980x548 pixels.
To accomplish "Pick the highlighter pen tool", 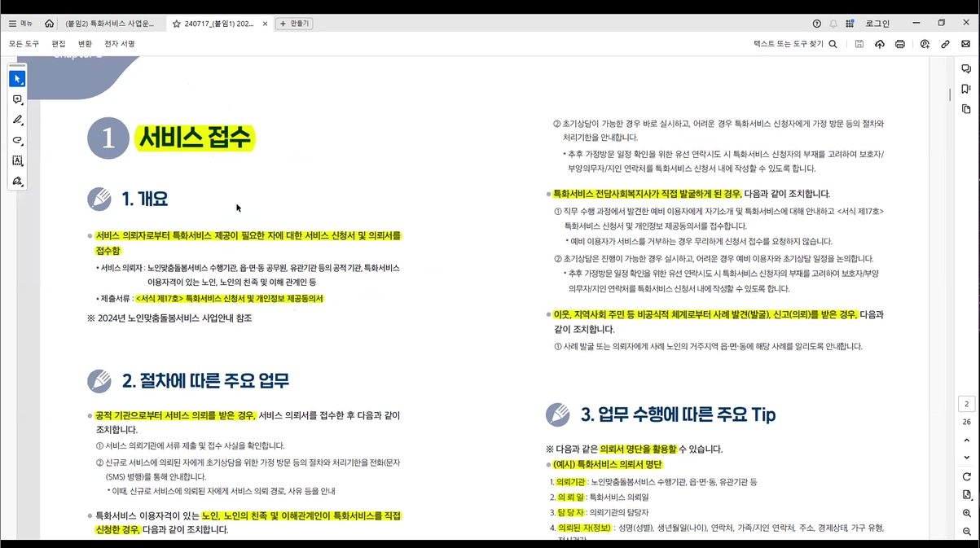I will [17, 120].
